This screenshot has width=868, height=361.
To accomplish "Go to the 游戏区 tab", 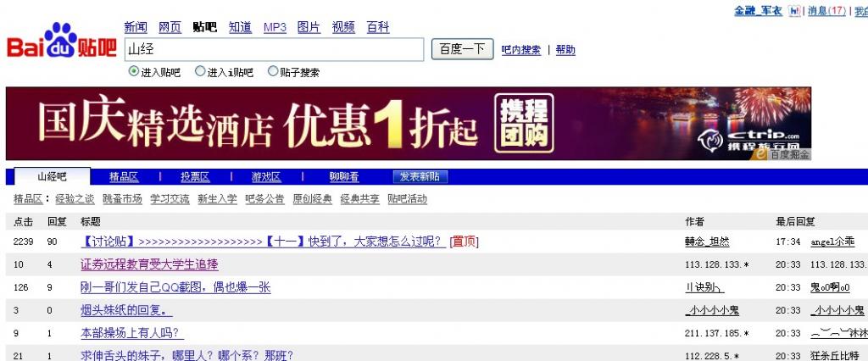I will pos(265,177).
